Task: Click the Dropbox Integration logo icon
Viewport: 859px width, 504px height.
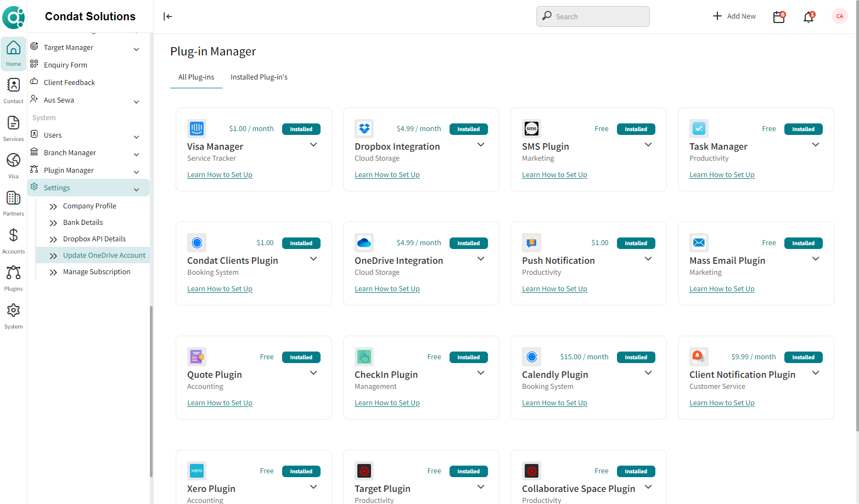Action: (364, 128)
